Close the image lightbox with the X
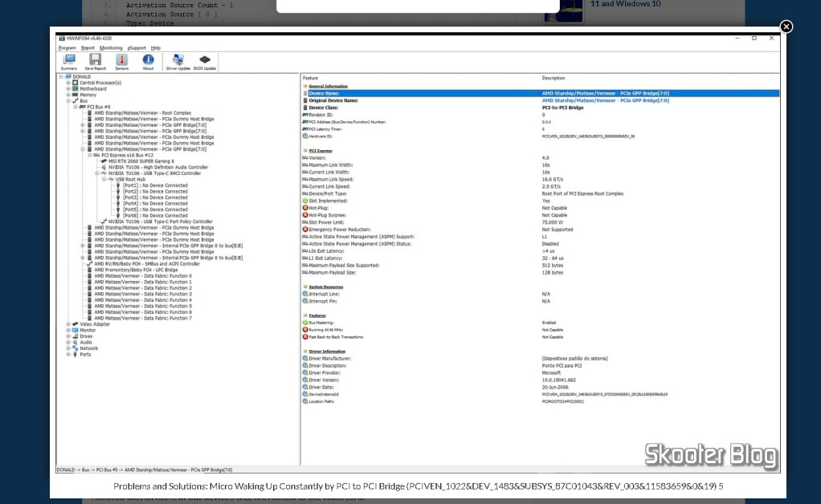Viewport: 821px width, 504px height. 786,26
